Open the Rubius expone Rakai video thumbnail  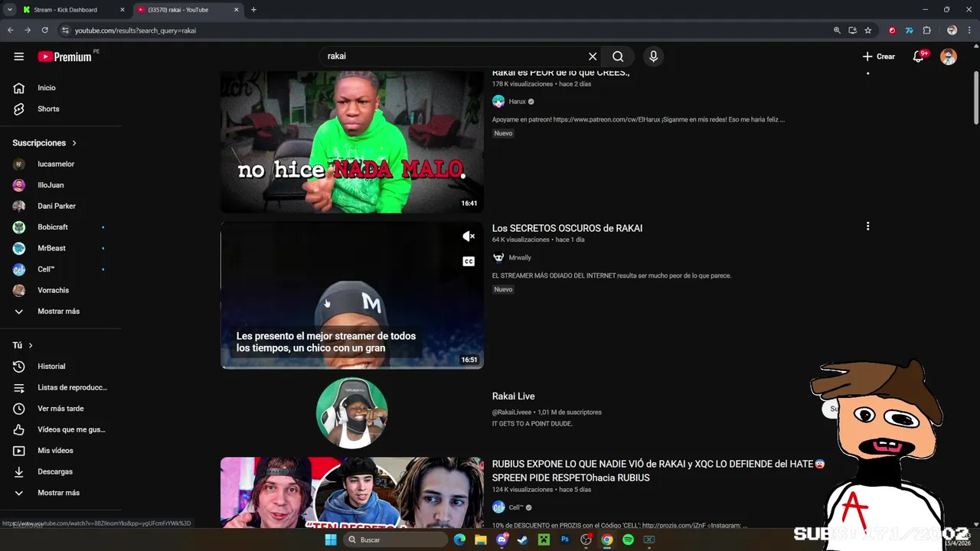point(352,493)
